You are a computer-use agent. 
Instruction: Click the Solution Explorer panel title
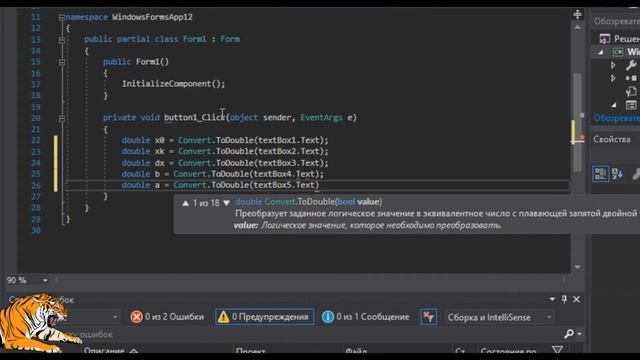point(616,21)
